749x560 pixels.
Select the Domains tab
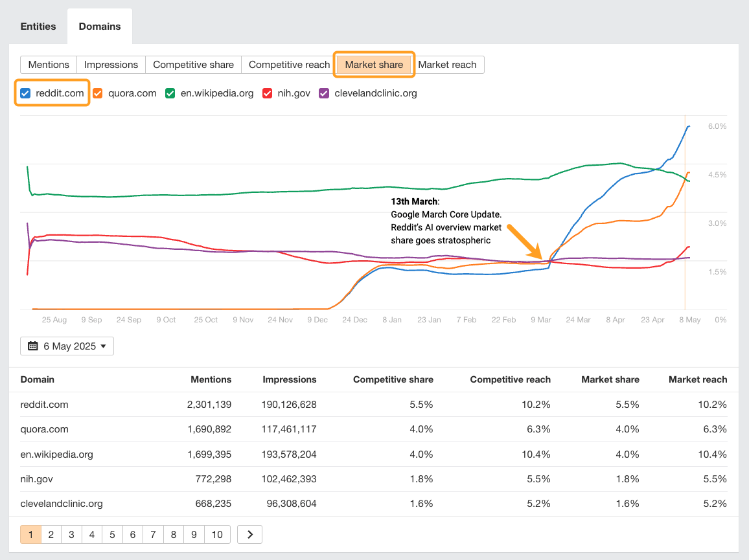tap(100, 26)
